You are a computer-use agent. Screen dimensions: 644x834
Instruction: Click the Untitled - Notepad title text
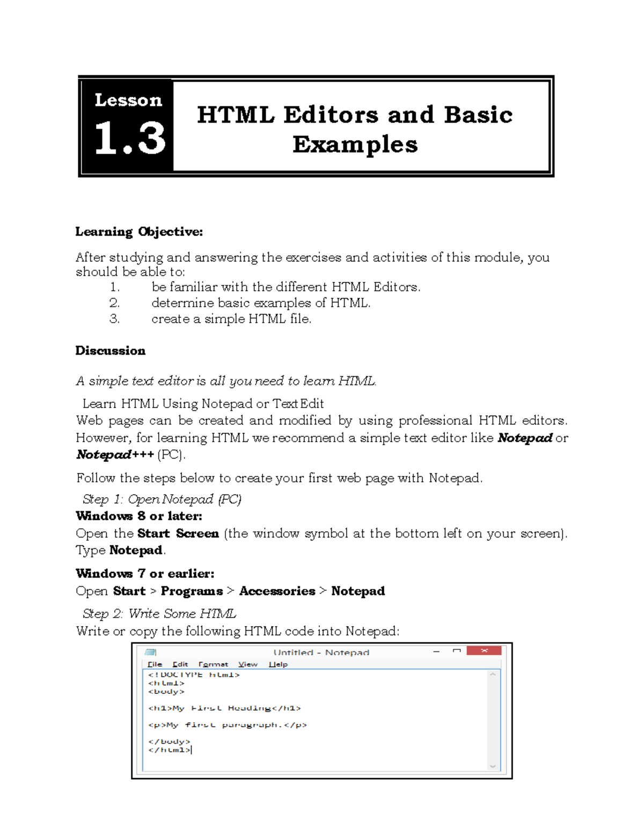point(321,652)
